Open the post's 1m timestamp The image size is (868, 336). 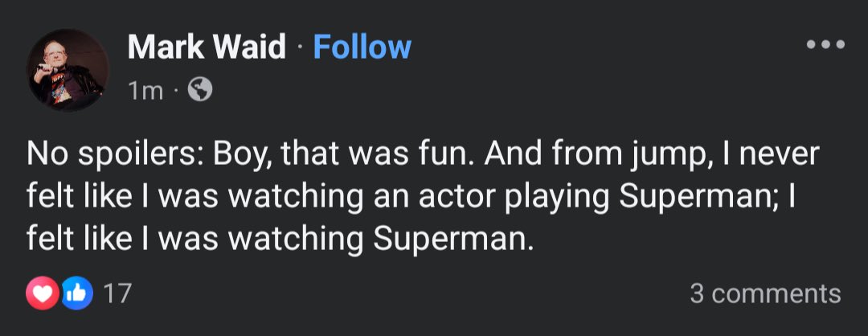point(145,92)
